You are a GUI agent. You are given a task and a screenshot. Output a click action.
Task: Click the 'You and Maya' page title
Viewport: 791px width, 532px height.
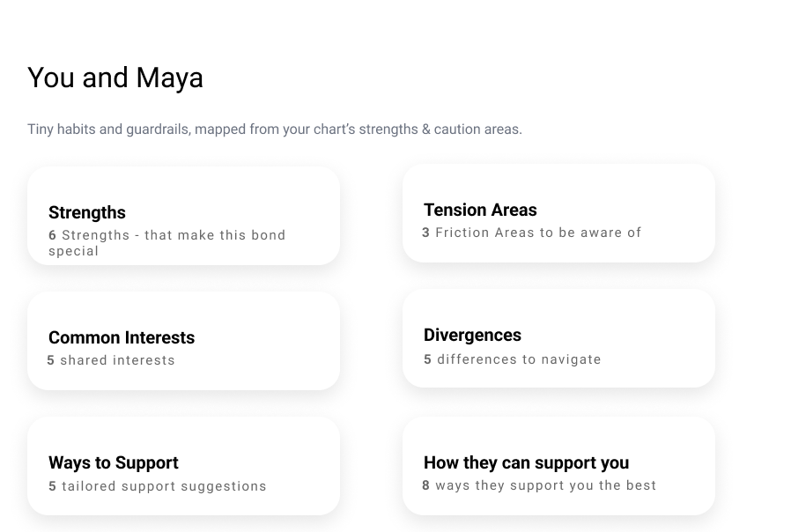point(115,78)
